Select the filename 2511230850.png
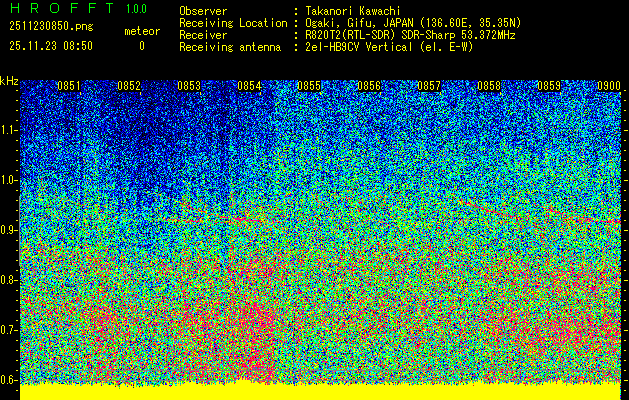The height and width of the screenshot is (400, 629). tap(51, 27)
